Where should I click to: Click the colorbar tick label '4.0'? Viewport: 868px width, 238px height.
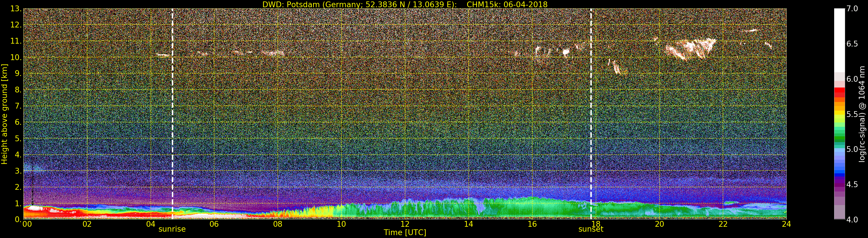[852, 219]
